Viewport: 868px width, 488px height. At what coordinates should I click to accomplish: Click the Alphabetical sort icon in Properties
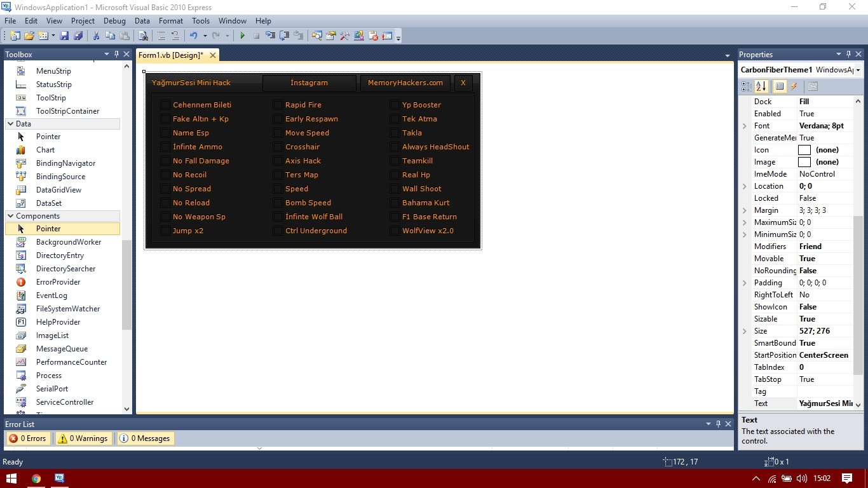point(761,86)
